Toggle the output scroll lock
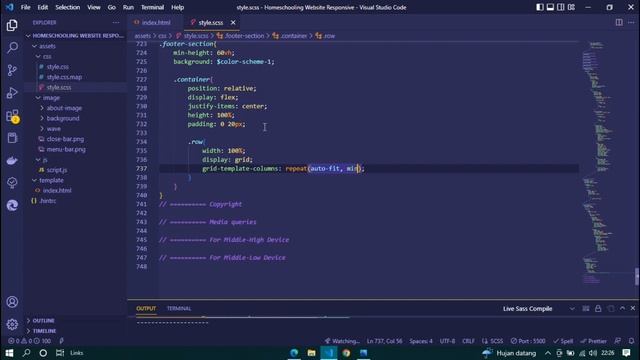 (x=598, y=309)
